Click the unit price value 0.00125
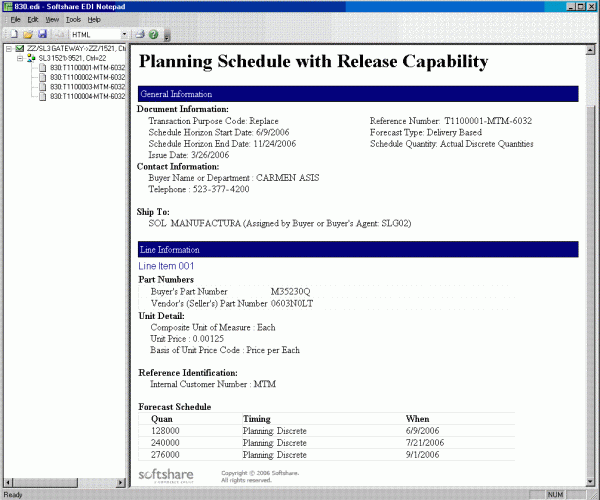Image resolution: width=600 pixels, height=500 pixels. click(x=208, y=339)
